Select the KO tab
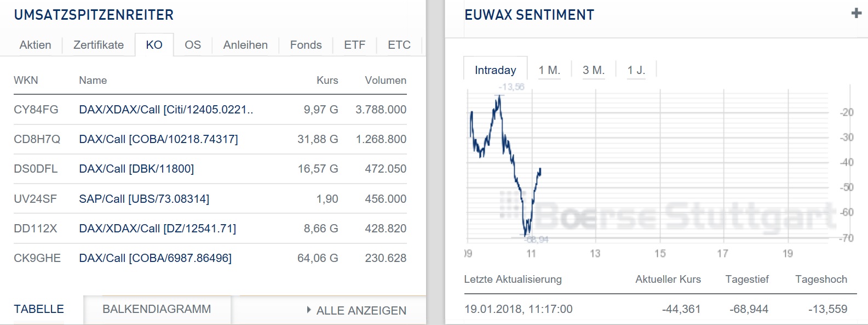The height and width of the screenshot is (325, 868). coord(154,45)
